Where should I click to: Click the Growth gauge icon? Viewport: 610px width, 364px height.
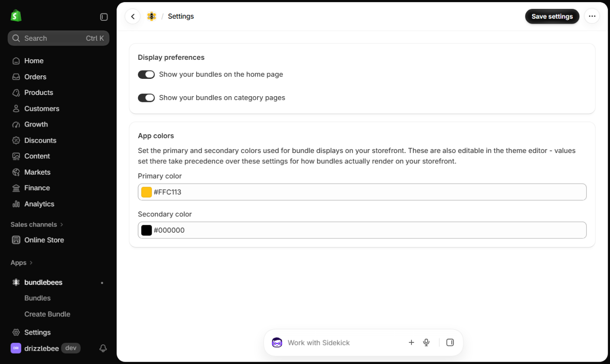coord(16,124)
